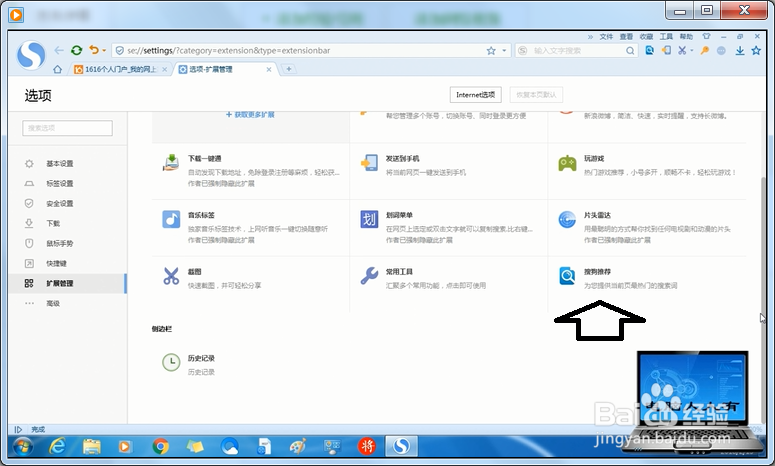The height and width of the screenshot is (466, 775).
Task: Reload the page with the green refresh icon
Action: (76, 50)
